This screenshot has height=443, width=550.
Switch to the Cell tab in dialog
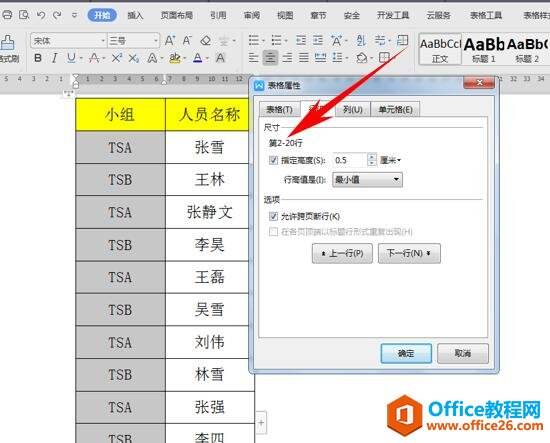pyautogui.click(x=395, y=109)
